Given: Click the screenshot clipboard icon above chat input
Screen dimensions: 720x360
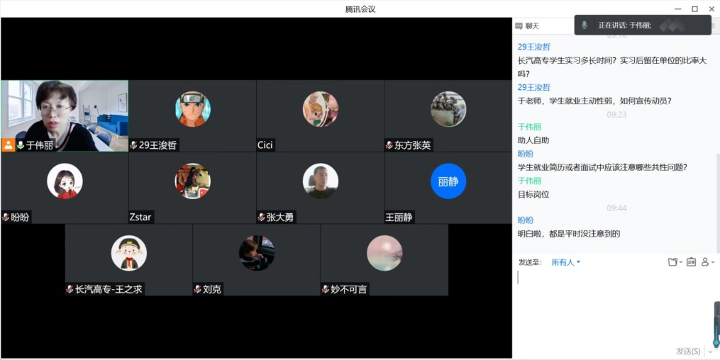Looking at the screenshot, I should 691,262.
